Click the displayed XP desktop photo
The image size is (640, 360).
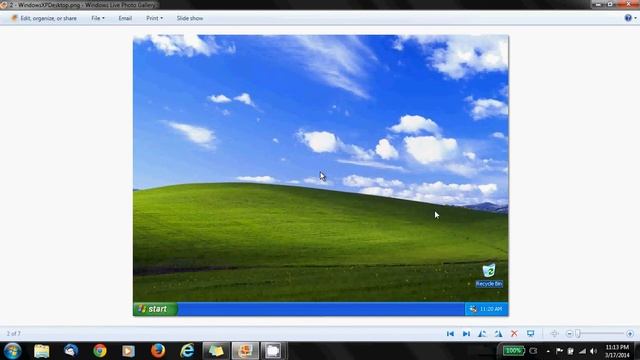pos(320,176)
